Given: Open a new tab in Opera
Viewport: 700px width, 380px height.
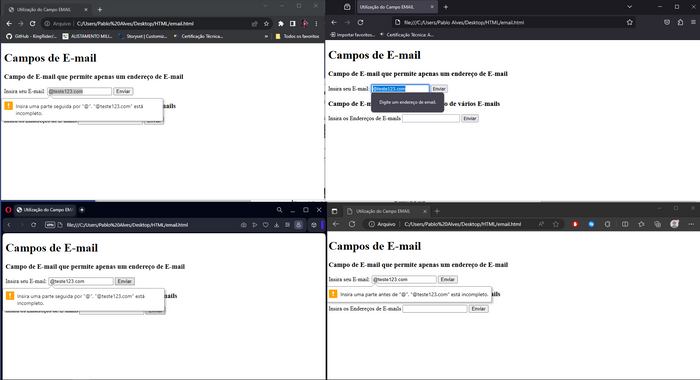Looking at the screenshot, I should (x=82, y=210).
